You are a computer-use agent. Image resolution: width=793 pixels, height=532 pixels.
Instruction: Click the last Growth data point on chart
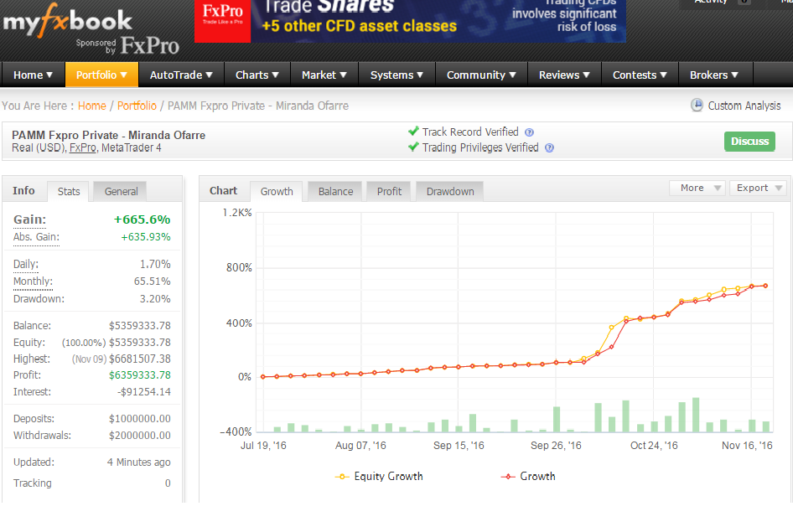pyautogui.click(x=765, y=286)
